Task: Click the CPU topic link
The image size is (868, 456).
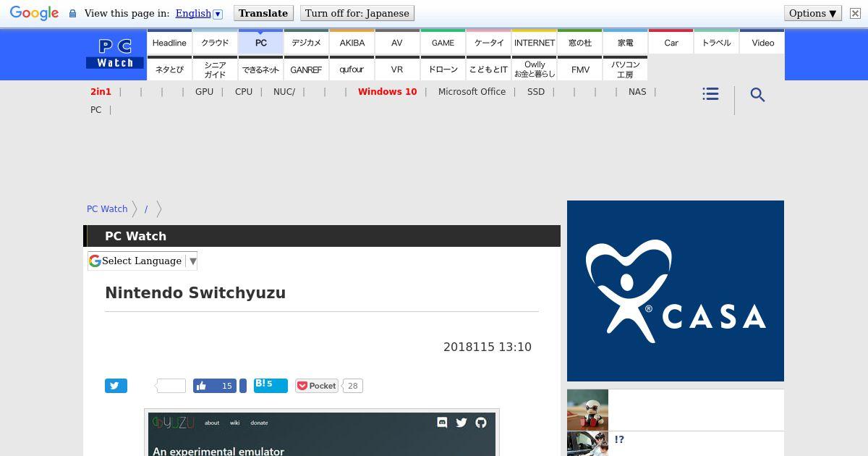Action: pos(244,92)
